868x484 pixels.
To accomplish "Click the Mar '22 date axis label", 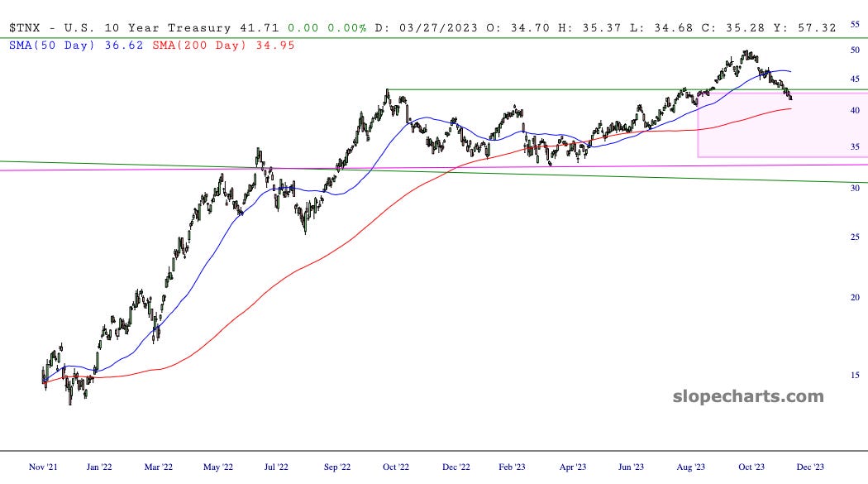I will pyautogui.click(x=159, y=467).
